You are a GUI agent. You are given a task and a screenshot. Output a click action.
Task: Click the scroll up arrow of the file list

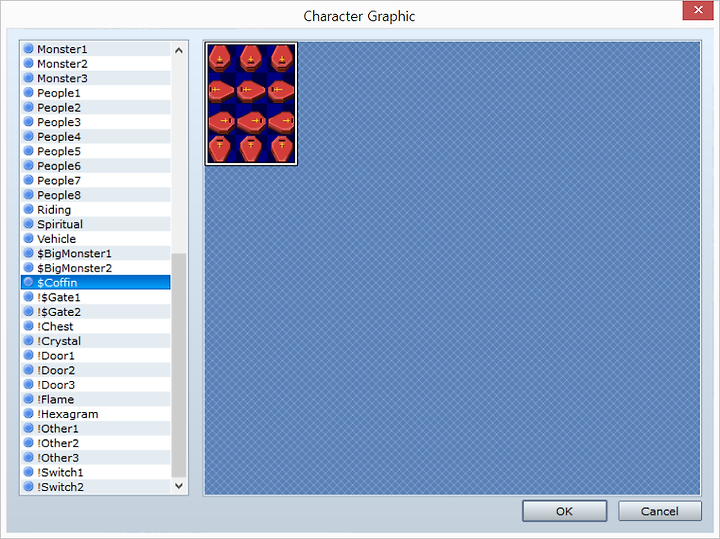point(179,51)
